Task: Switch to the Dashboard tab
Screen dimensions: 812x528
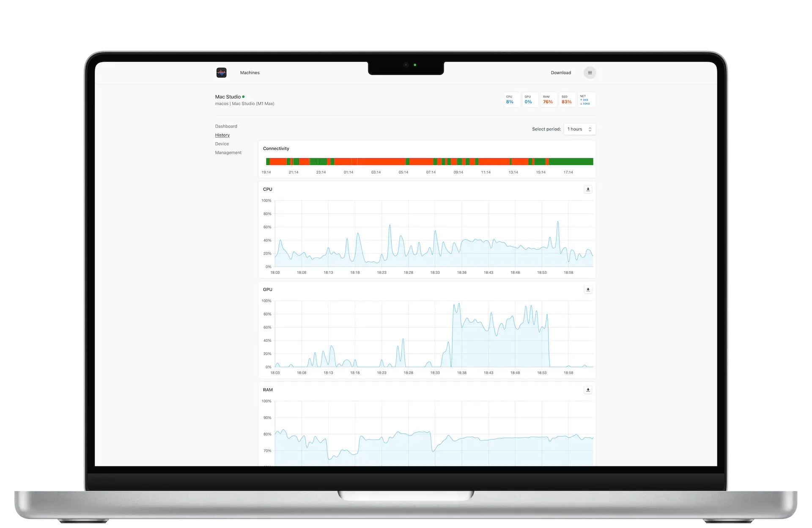Action: coord(226,126)
